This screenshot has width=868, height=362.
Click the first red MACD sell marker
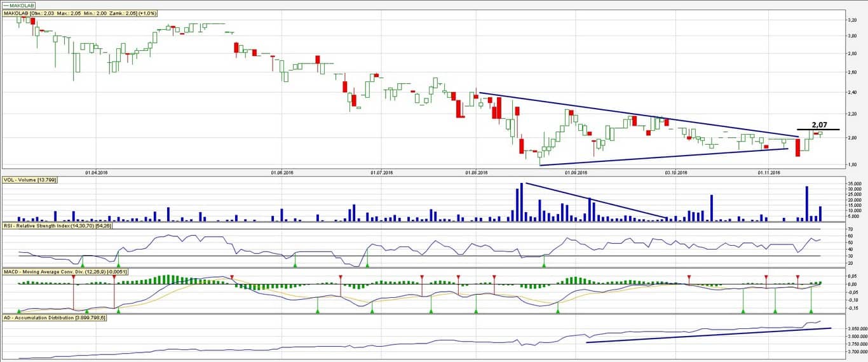coord(74,278)
